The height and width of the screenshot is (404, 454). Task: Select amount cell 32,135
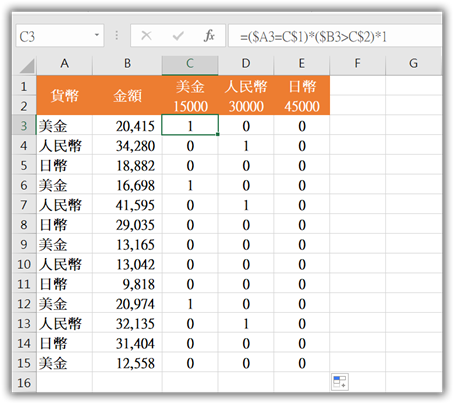tap(127, 323)
